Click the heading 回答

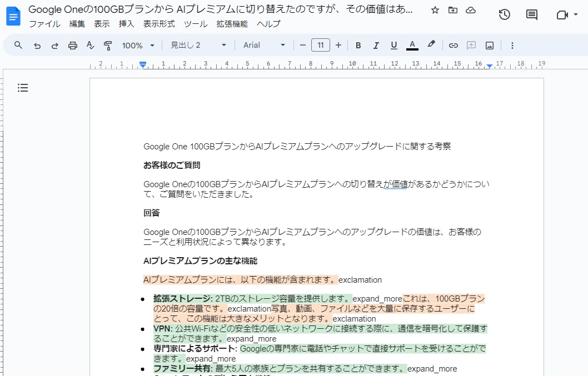click(x=152, y=213)
